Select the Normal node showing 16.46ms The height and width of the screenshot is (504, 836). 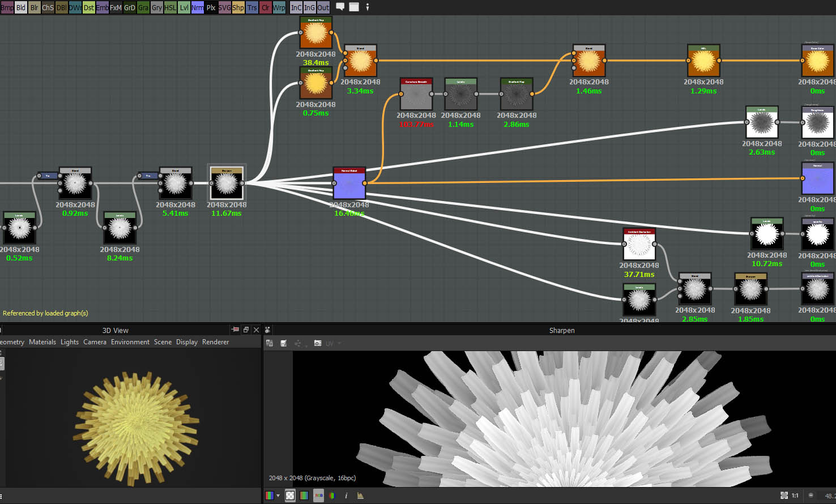point(349,183)
